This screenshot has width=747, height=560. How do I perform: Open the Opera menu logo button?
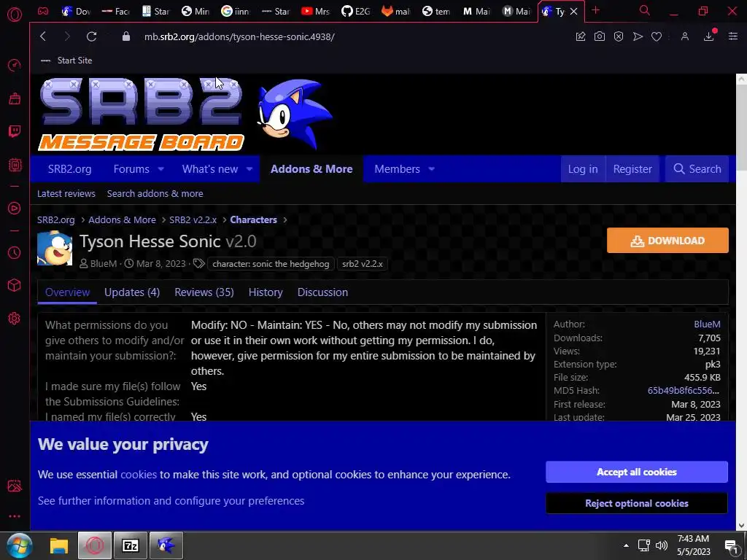[x=15, y=15]
